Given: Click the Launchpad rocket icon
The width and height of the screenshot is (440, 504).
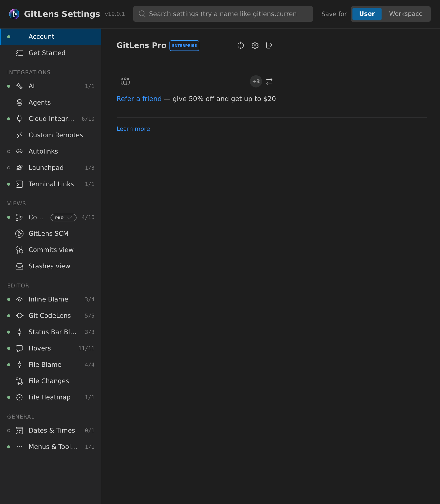Looking at the screenshot, I should coord(19,168).
